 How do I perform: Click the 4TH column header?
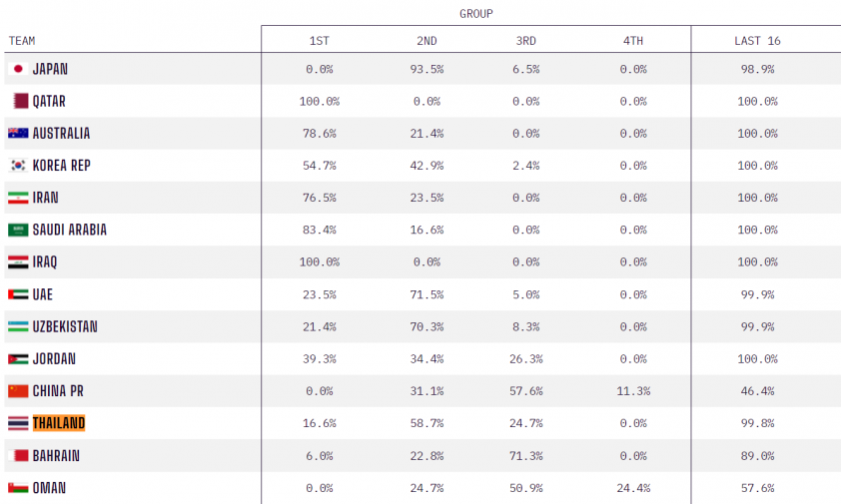tap(633, 41)
